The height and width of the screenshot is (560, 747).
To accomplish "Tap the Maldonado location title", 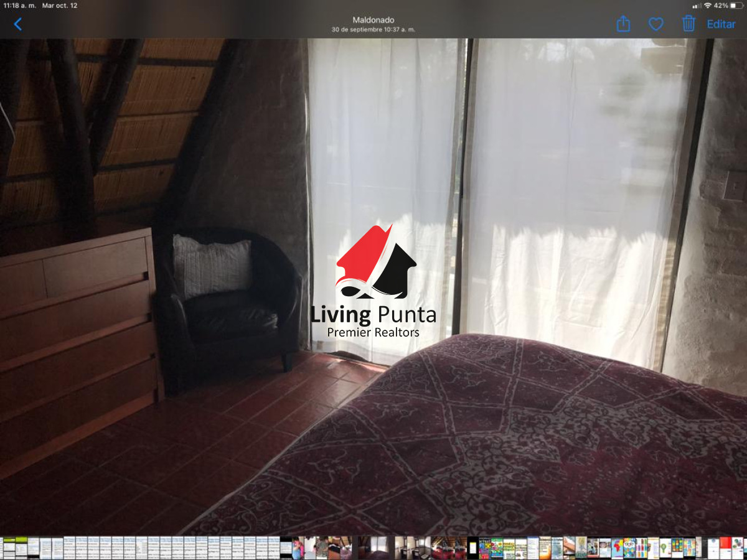I will click(373, 20).
